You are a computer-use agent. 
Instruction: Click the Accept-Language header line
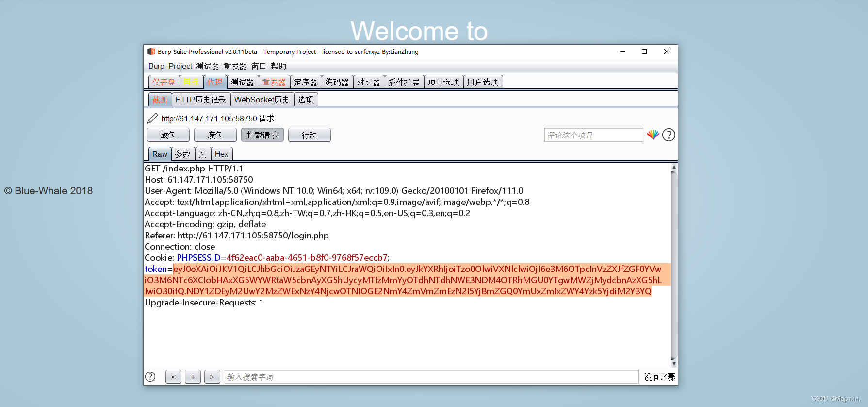[307, 213]
